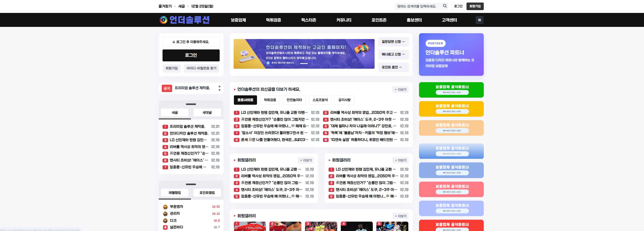Click the 언더솔루션 logo

click(x=185, y=20)
